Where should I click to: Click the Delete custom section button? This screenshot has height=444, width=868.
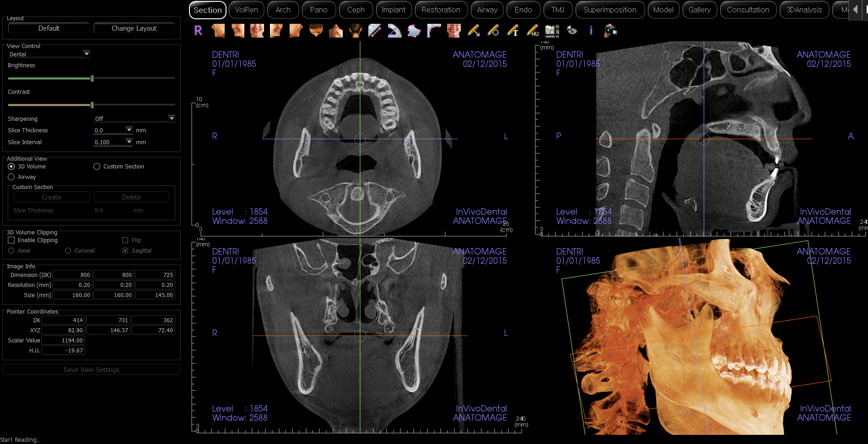(131, 197)
